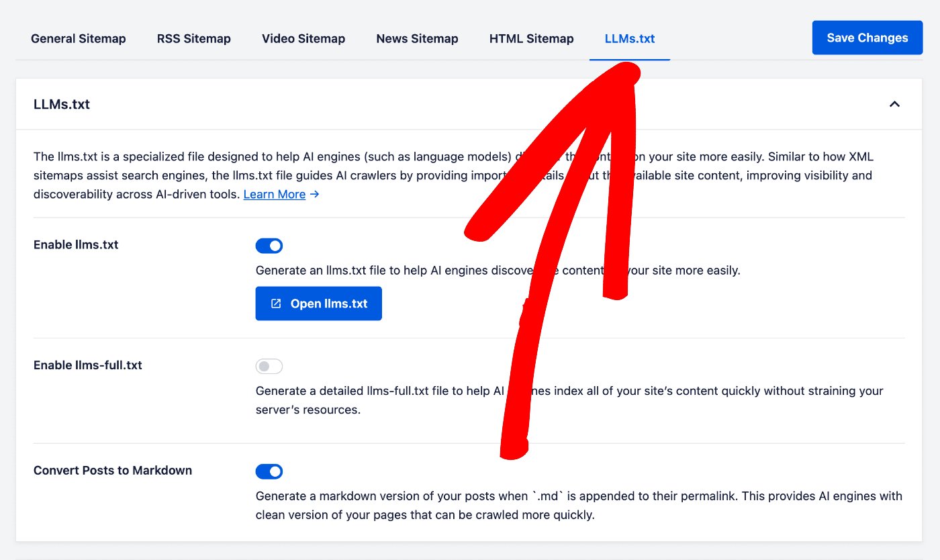Open the HTML Sitemap tab
940x560 pixels.
(x=531, y=38)
